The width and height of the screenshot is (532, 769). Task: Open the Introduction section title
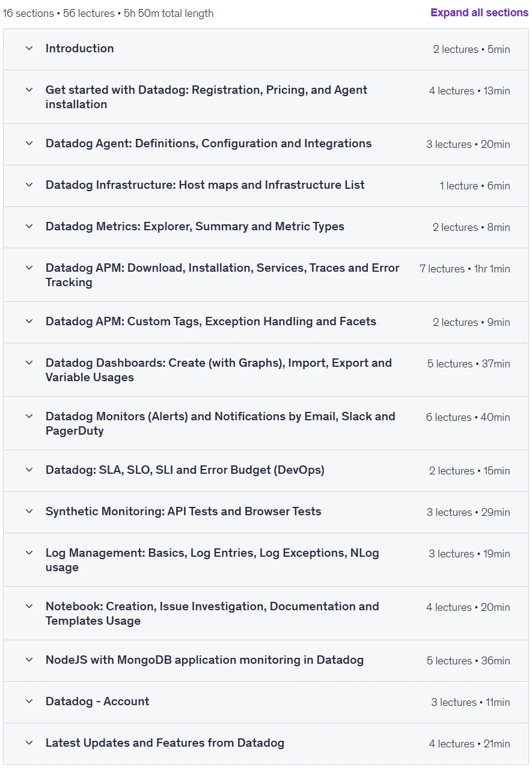point(79,49)
